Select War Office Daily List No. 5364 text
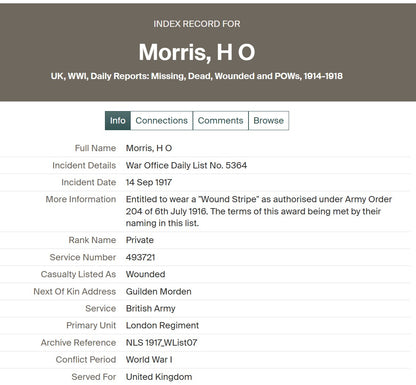 (186, 165)
